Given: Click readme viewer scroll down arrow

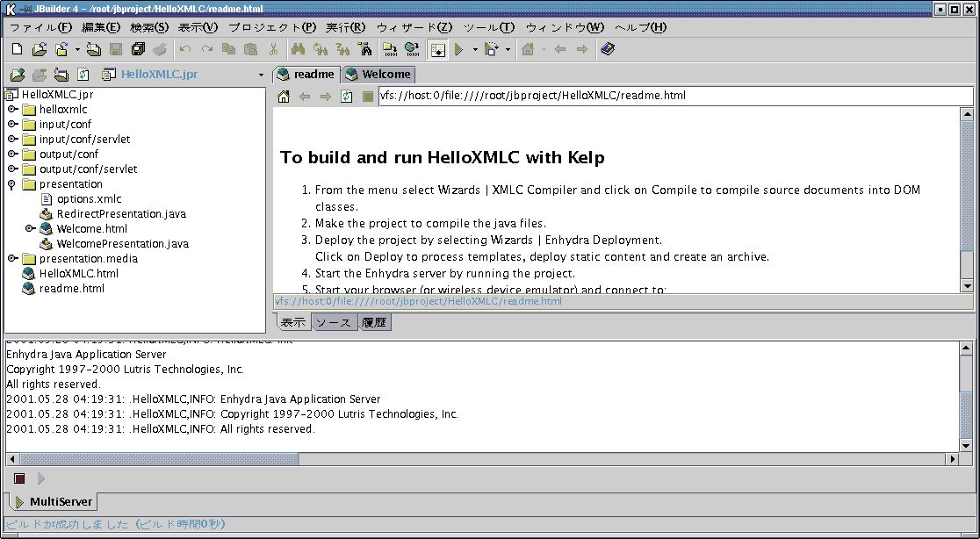Looking at the screenshot, I should tap(967, 286).
